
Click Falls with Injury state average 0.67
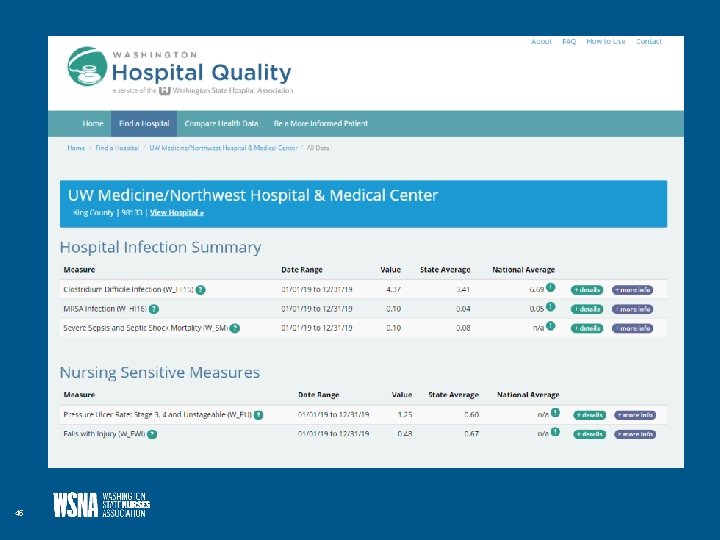[x=472, y=434]
